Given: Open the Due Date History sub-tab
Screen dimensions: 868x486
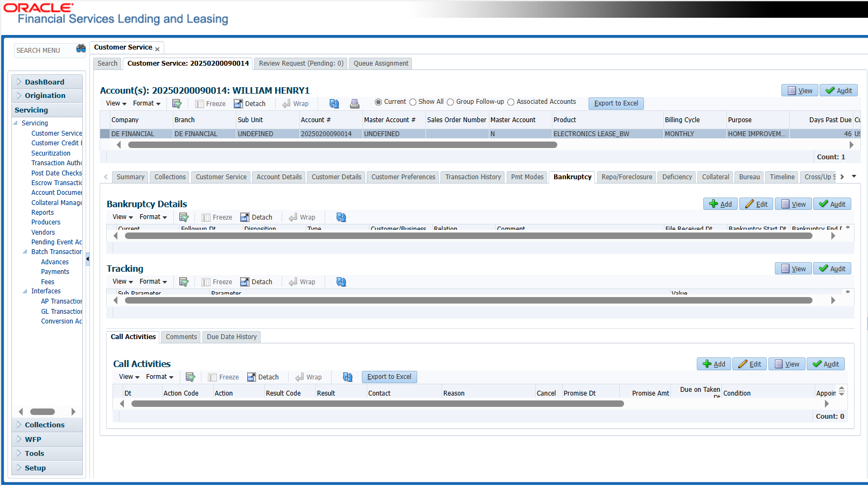Looking at the screenshot, I should (232, 337).
